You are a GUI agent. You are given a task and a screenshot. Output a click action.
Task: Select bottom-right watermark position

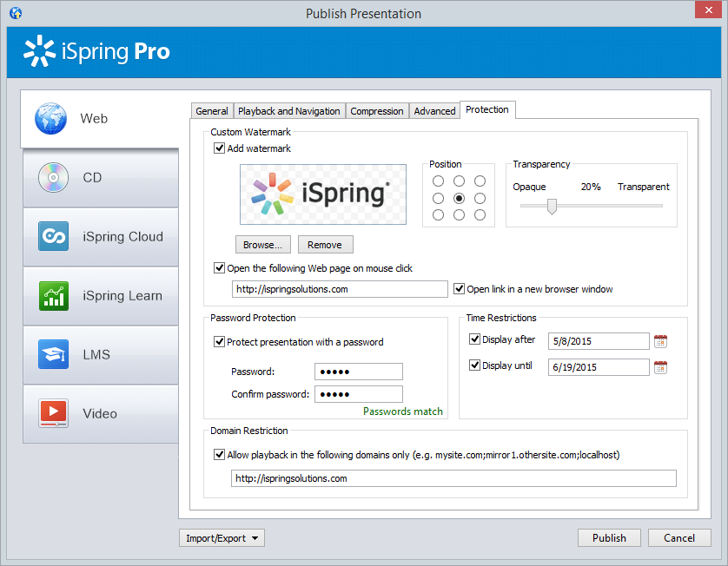point(480,215)
